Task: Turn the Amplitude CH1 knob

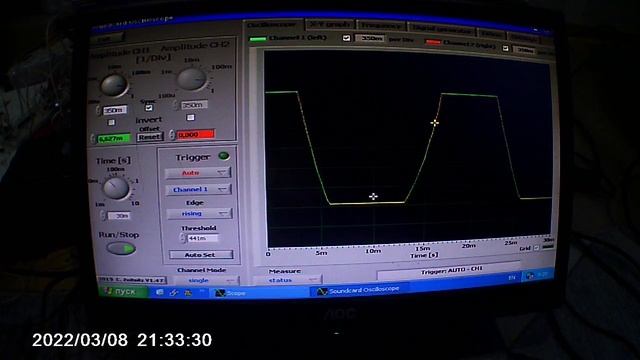Action: (115, 85)
